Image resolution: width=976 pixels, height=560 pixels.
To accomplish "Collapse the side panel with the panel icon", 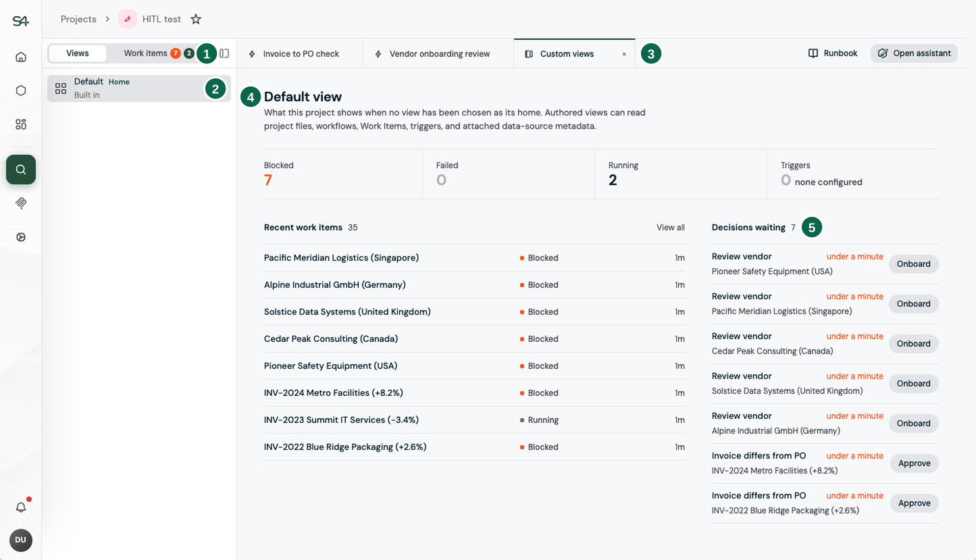I will click(224, 53).
